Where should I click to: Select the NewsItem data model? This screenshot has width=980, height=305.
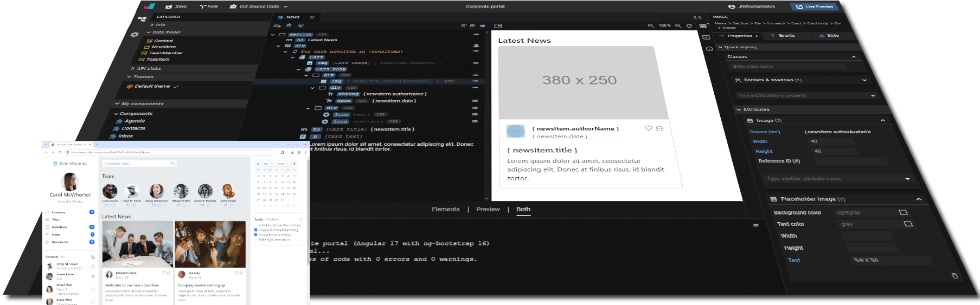(x=159, y=47)
